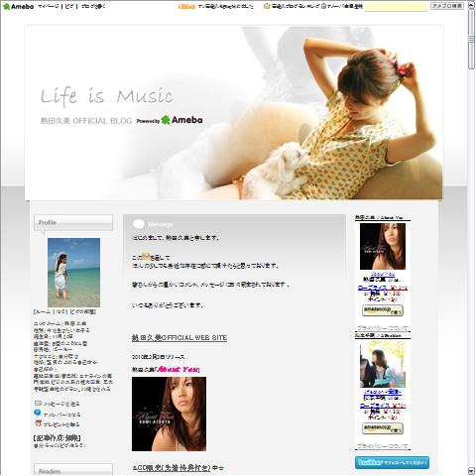This screenshot has width=476, height=476.
Task: Open the ルーム link under the profile photo
Action: tap(43, 311)
